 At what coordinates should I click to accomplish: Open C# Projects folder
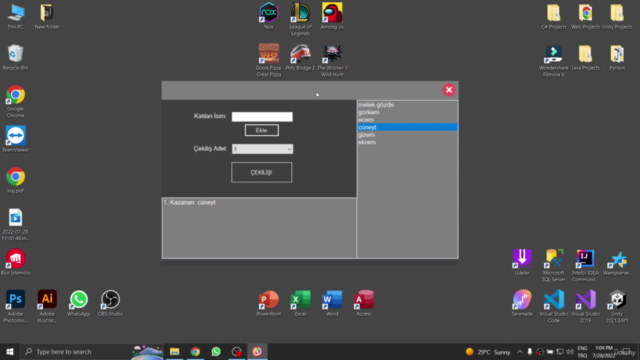pyautogui.click(x=553, y=17)
